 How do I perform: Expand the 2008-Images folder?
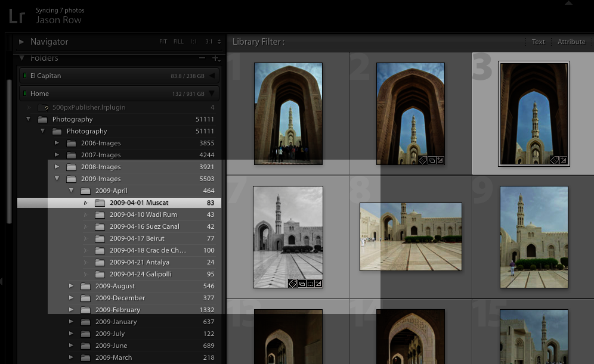tap(57, 166)
